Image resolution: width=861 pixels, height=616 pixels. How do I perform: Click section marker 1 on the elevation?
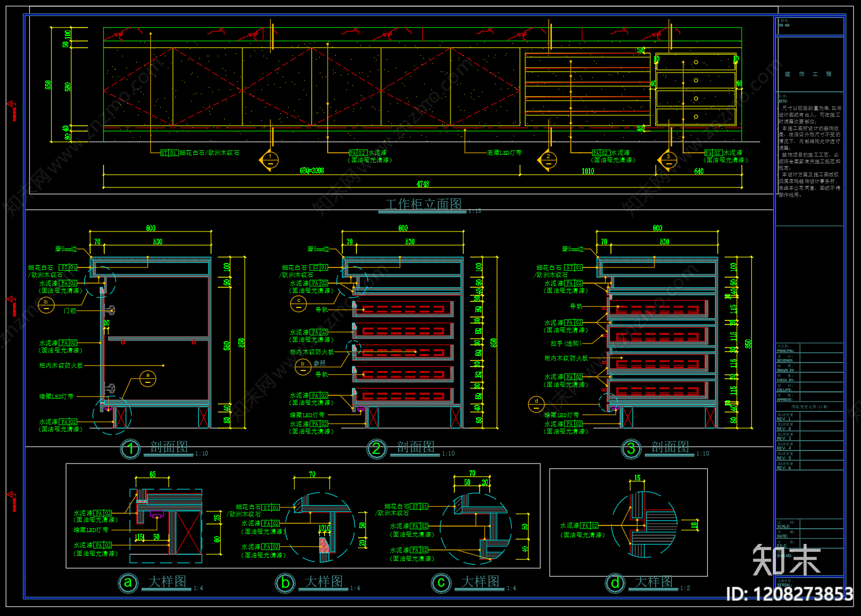point(270,160)
